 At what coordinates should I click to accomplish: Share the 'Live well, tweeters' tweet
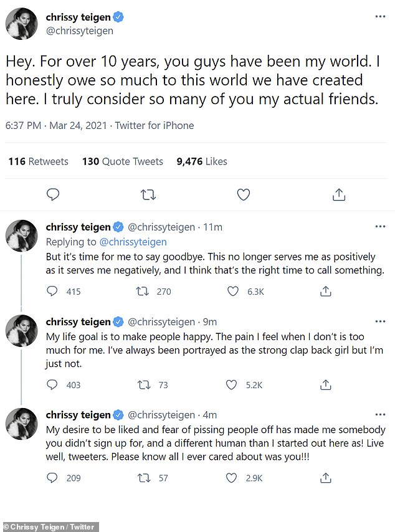[x=325, y=478]
